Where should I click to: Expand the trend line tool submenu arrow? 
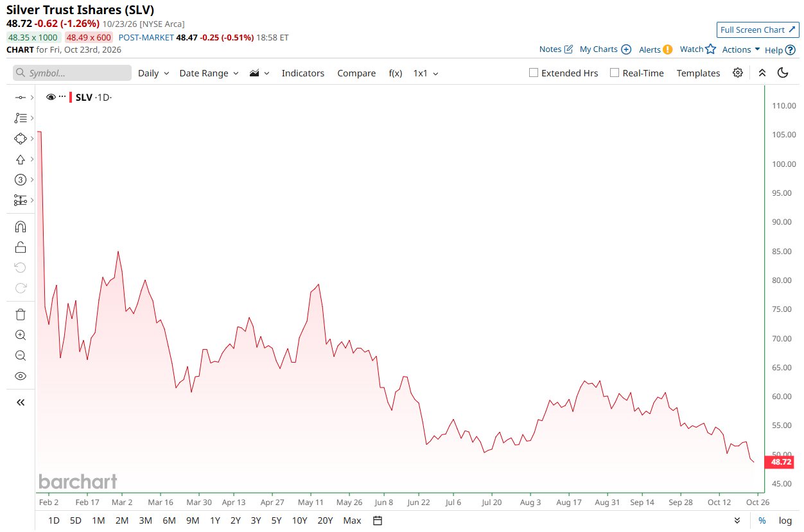pos(31,98)
